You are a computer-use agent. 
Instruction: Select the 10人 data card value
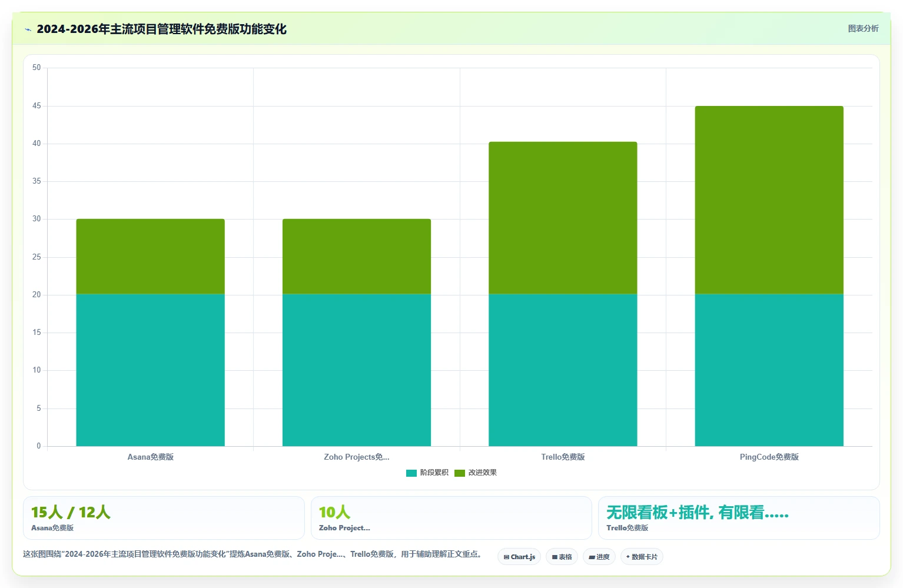point(334,512)
